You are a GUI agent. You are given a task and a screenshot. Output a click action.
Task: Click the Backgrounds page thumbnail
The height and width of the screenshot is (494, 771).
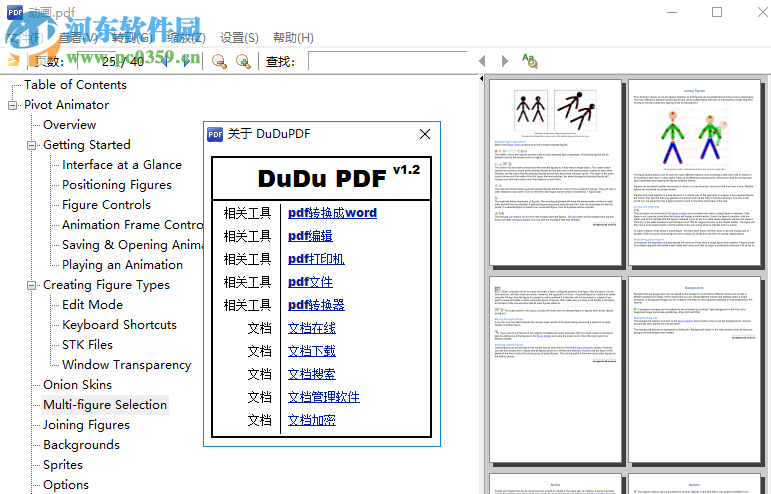(694, 370)
